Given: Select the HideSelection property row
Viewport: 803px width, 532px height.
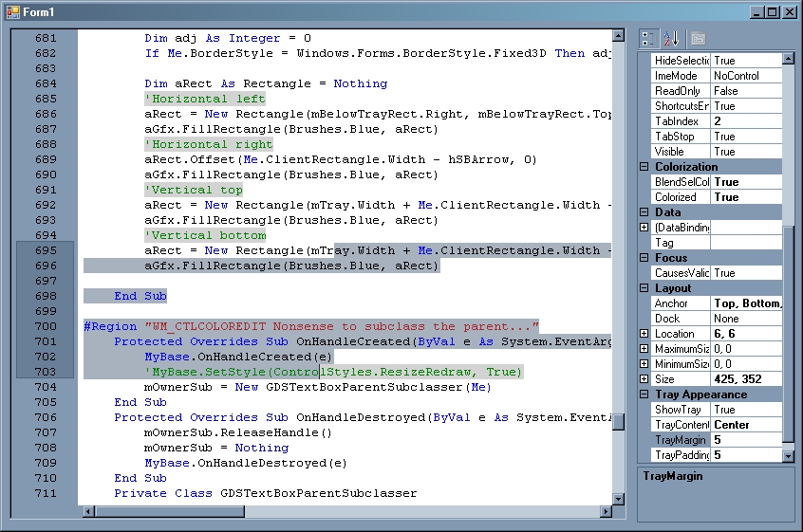Looking at the screenshot, I should [x=717, y=61].
